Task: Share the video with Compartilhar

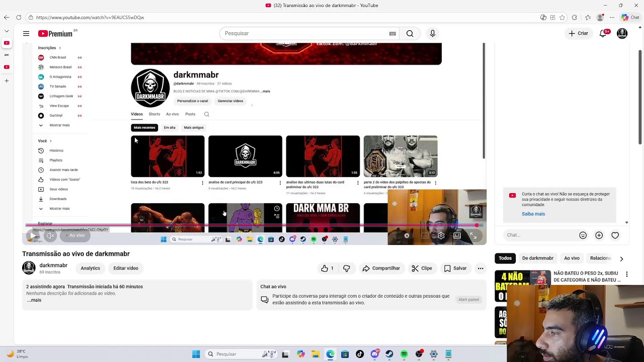Action: 381,268
